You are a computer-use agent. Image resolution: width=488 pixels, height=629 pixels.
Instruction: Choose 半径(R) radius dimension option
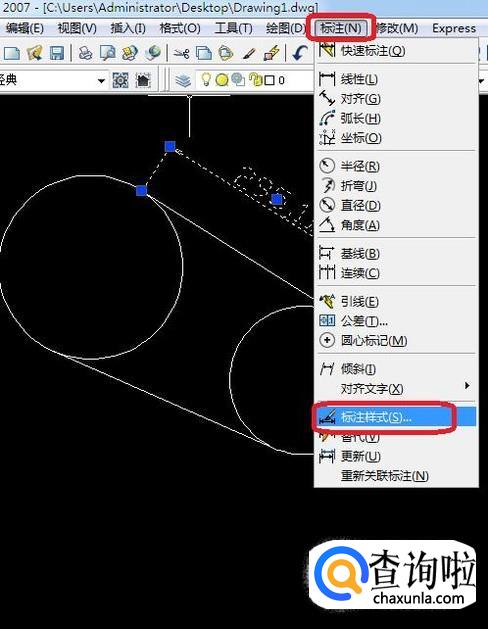[395, 166]
